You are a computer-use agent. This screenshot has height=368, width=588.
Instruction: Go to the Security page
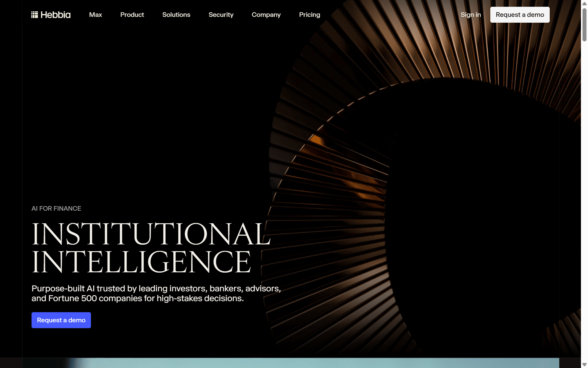click(x=221, y=15)
